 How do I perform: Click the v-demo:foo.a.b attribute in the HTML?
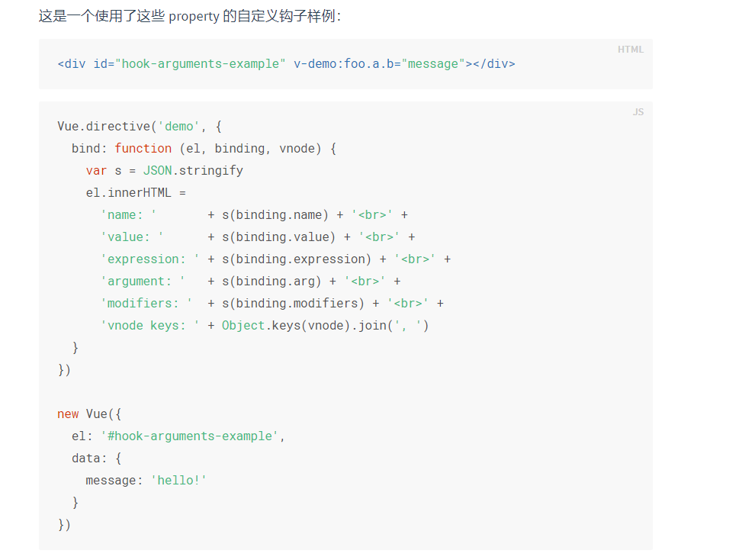click(343, 64)
